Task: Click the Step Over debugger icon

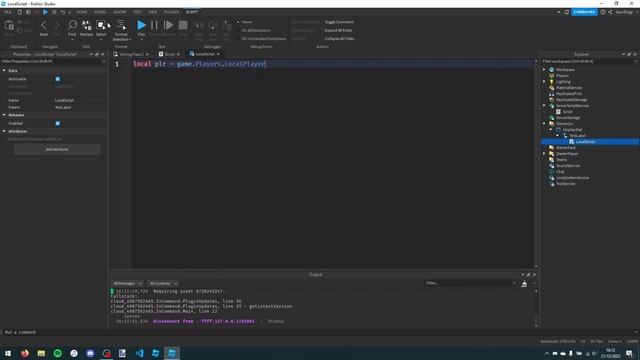Action: tap(213, 25)
